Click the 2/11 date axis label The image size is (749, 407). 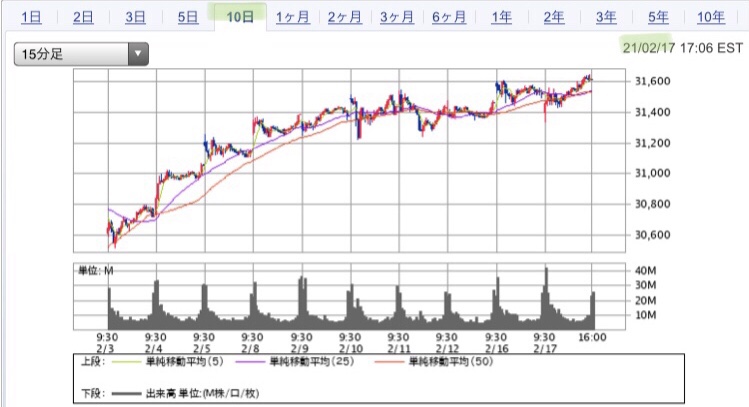(399, 349)
